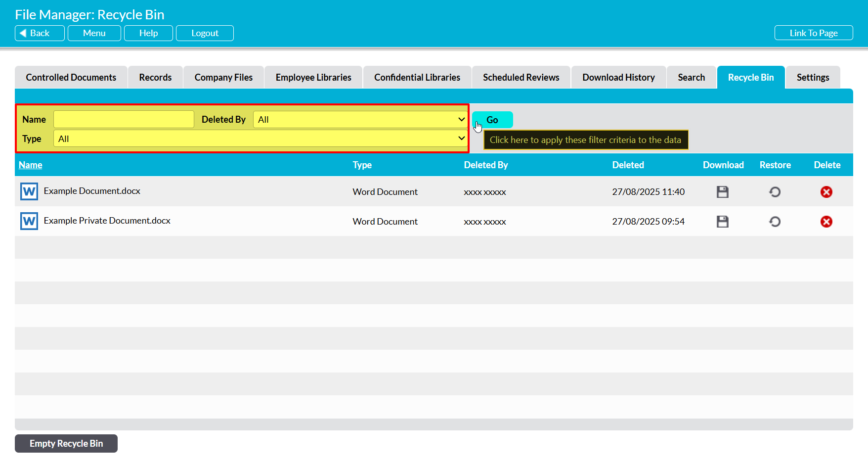Switch to Controlled Documents tab

pos(71,78)
